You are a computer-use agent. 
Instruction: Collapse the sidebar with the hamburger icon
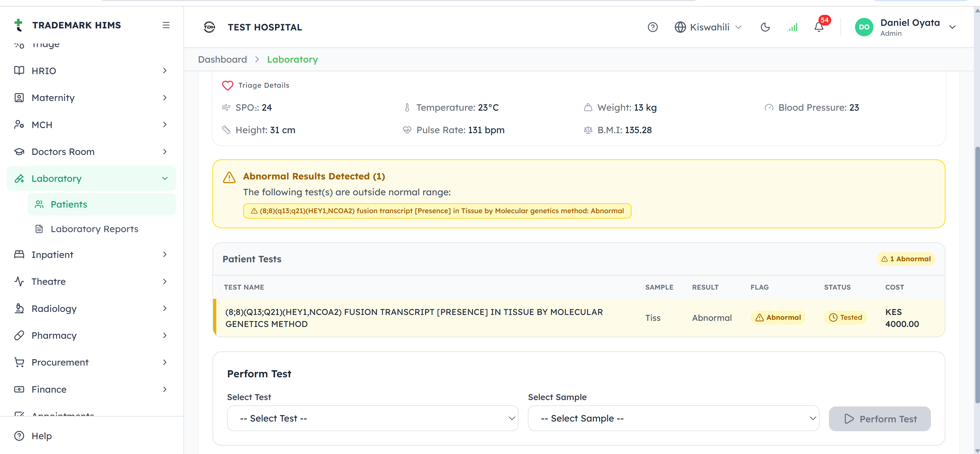[166, 25]
